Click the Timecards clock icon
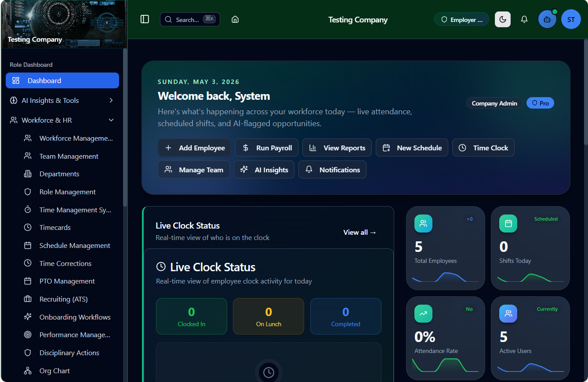 [x=28, y=227]
